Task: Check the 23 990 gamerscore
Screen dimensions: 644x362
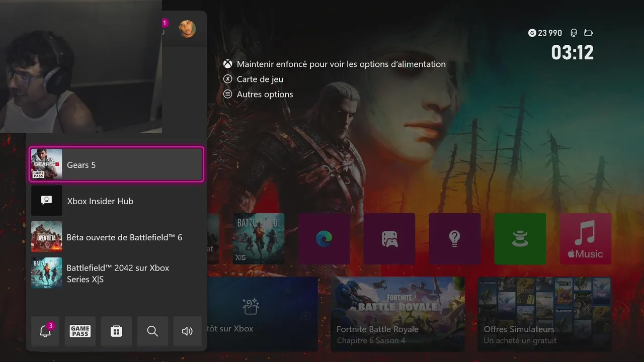Action: pos(545,33)
